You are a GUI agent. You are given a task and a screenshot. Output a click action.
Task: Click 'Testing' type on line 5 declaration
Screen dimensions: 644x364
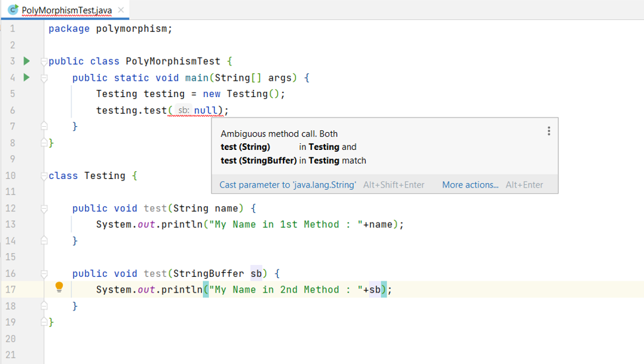(x=116, y=94)
